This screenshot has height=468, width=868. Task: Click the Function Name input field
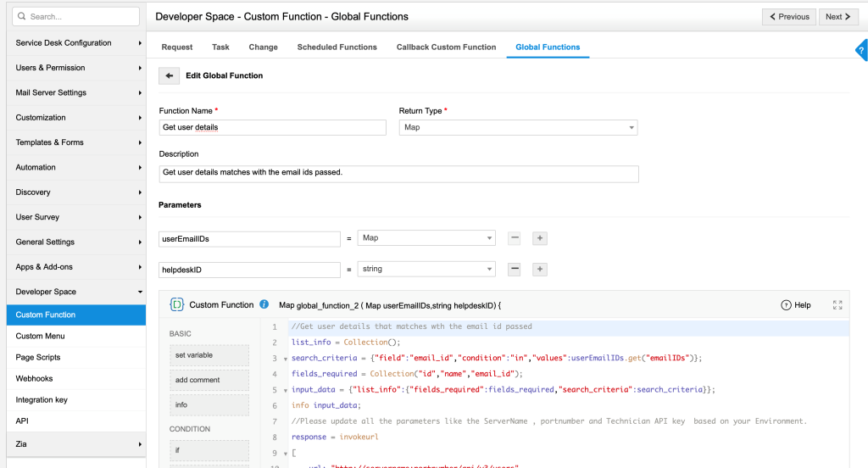click(x=272, y=127)
